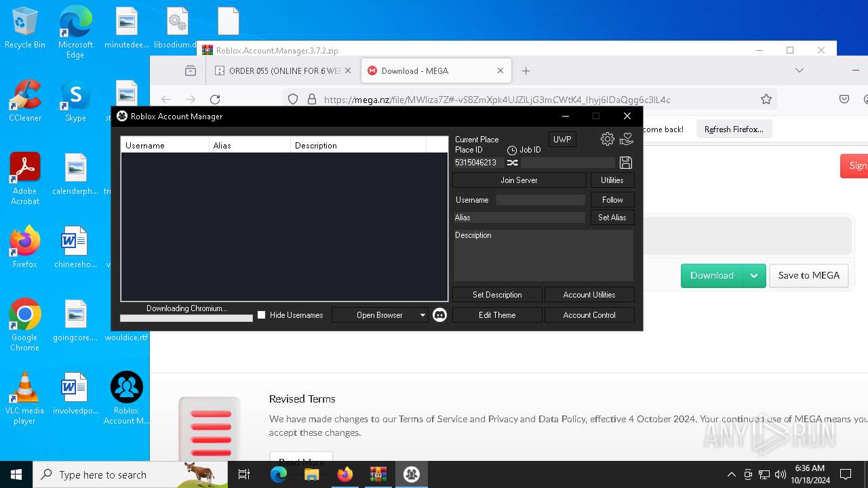Click Task View taskbar button
The image size is (868, 488).
244,474
